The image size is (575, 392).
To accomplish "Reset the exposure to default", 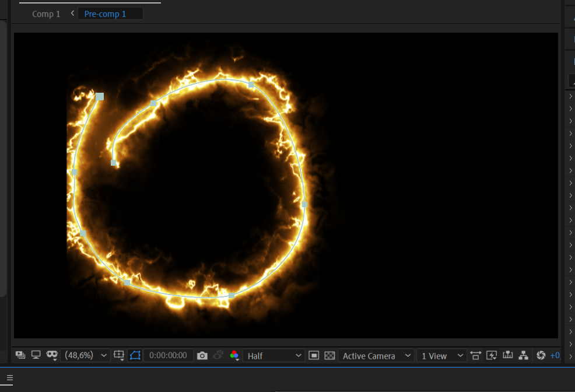I will coord(541,355).
